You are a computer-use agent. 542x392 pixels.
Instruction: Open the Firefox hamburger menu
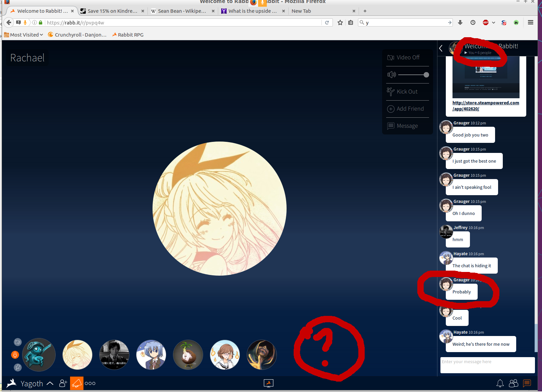pyautogui.click(x=531, y=22)
